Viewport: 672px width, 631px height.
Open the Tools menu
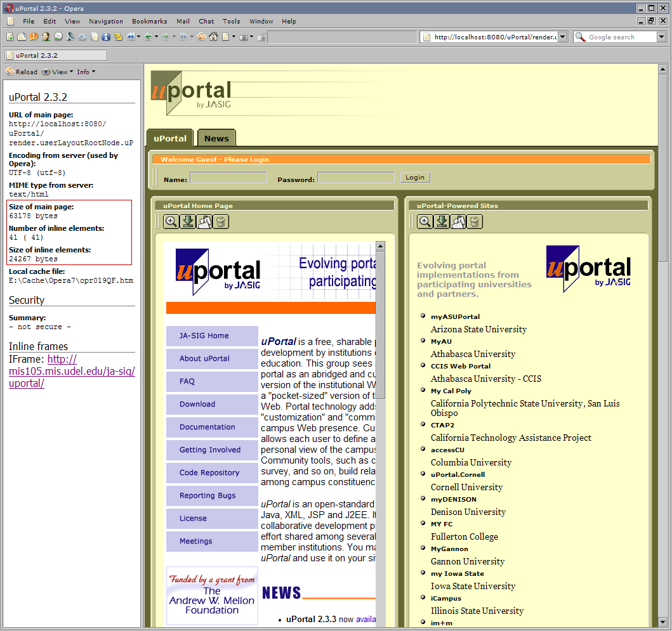pyautogui.click(x=232, y=21)
